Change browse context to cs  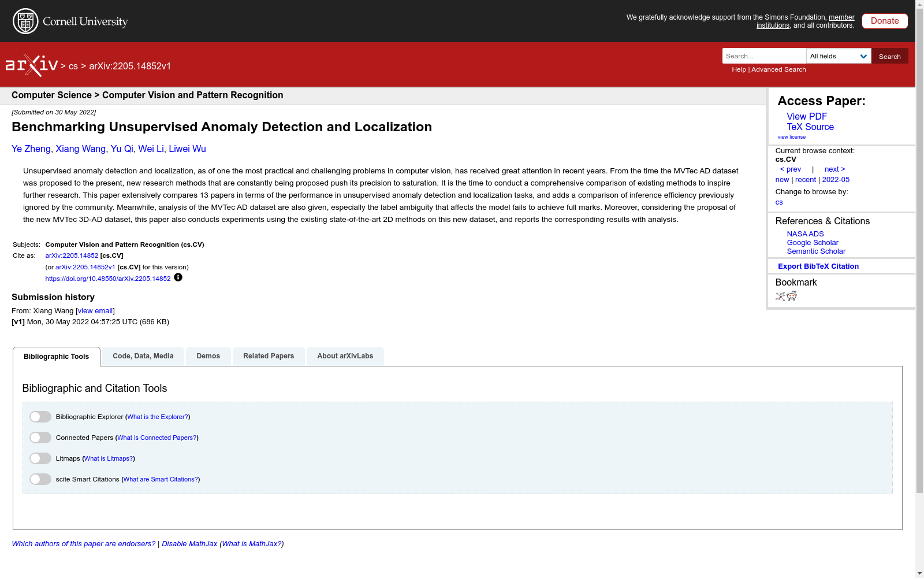coord(779,202)
